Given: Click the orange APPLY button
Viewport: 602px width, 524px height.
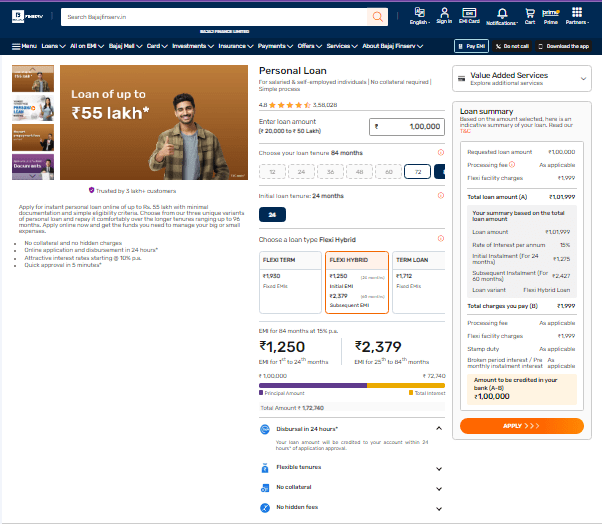Looking at the screenshot, I should tap(521, 425).
